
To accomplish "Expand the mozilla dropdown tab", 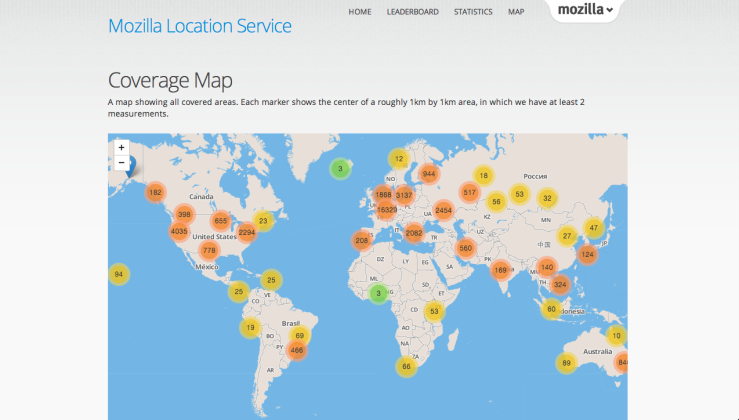I will pos(584,11).
